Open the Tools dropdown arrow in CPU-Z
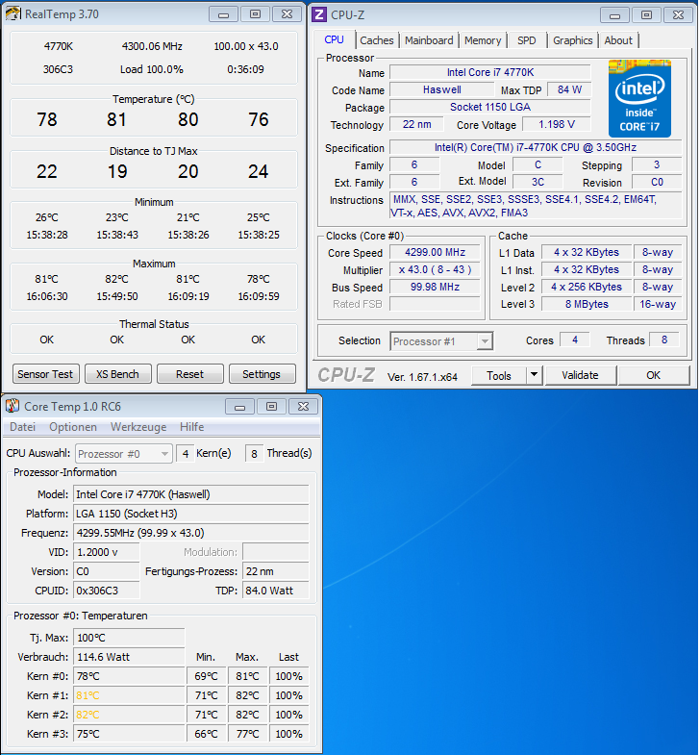 click(x=534, y=375)
